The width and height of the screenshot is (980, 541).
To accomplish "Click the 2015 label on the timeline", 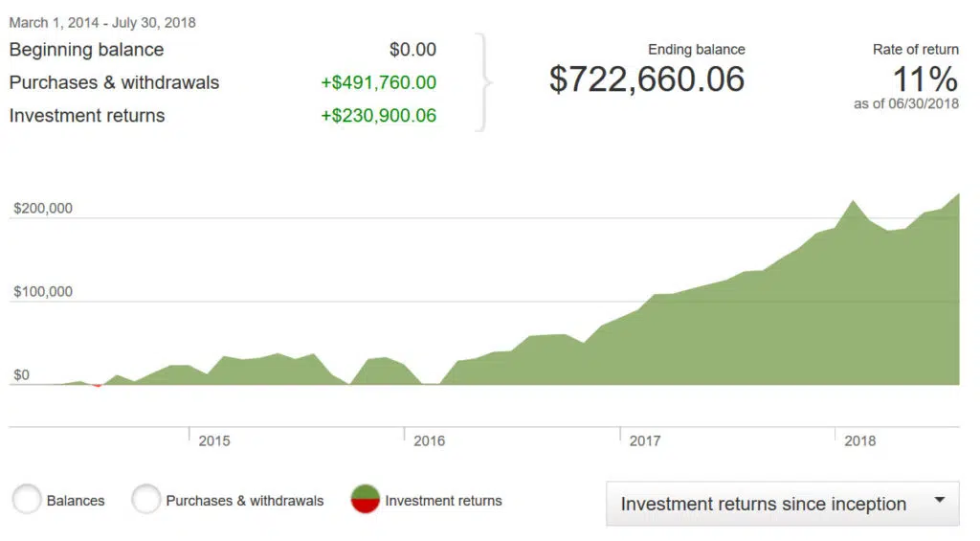I will click(214, 441).
